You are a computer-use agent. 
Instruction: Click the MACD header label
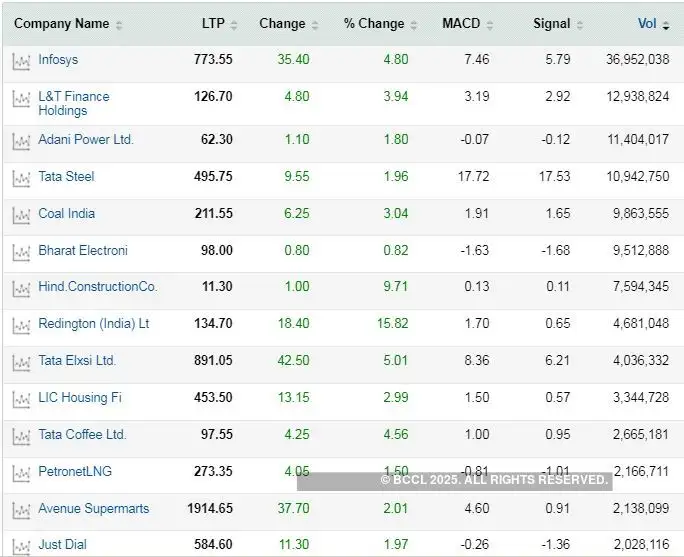click(461, 24)
